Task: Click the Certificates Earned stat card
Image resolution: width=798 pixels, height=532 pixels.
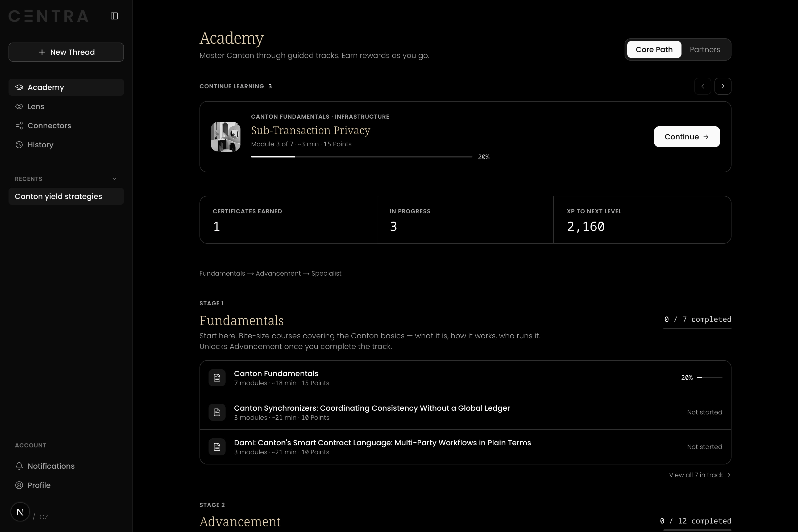Action: point(288,219)
